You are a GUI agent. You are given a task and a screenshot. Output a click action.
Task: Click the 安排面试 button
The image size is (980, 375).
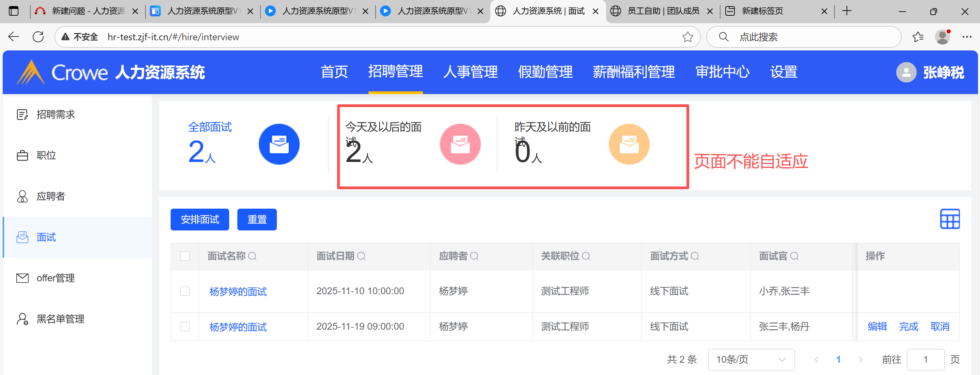click(200, 220)
